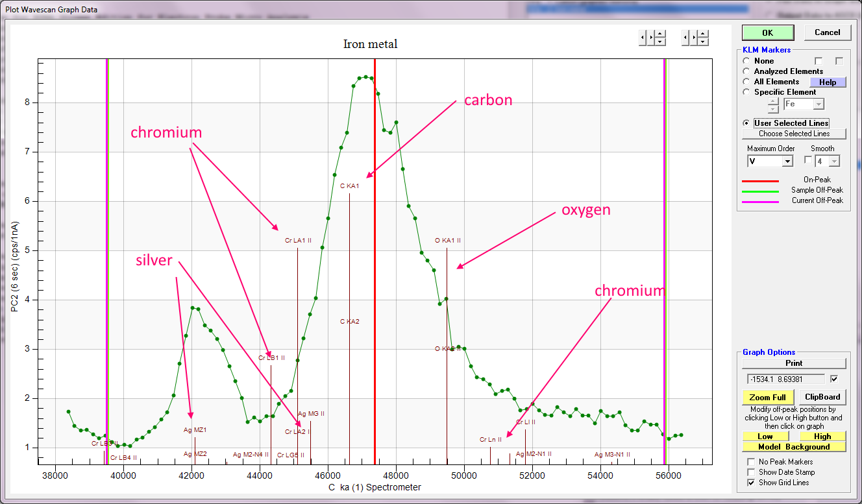Click right arrow in the left graph-pan arrow group
Image resolution: width=862 pixels, height=504 pixels.
click(x=651, y=38)
